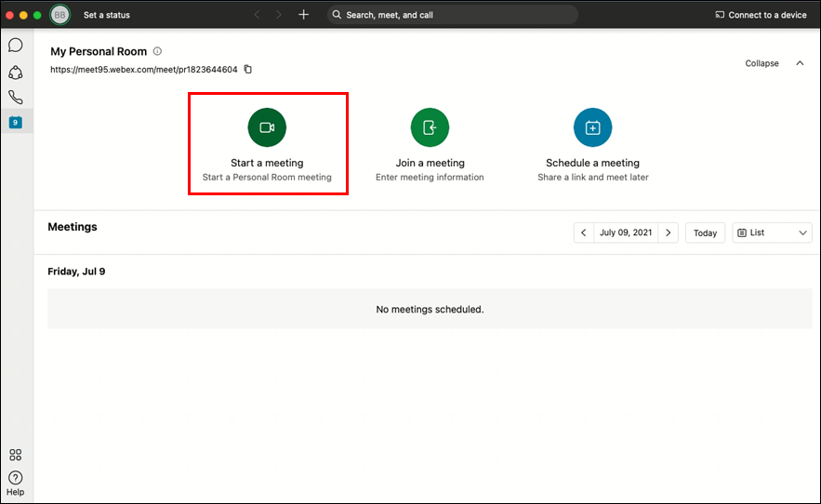Go back with the left navigation arrow
This screenshot has height=504, width=821.
[x=258, y=15]
